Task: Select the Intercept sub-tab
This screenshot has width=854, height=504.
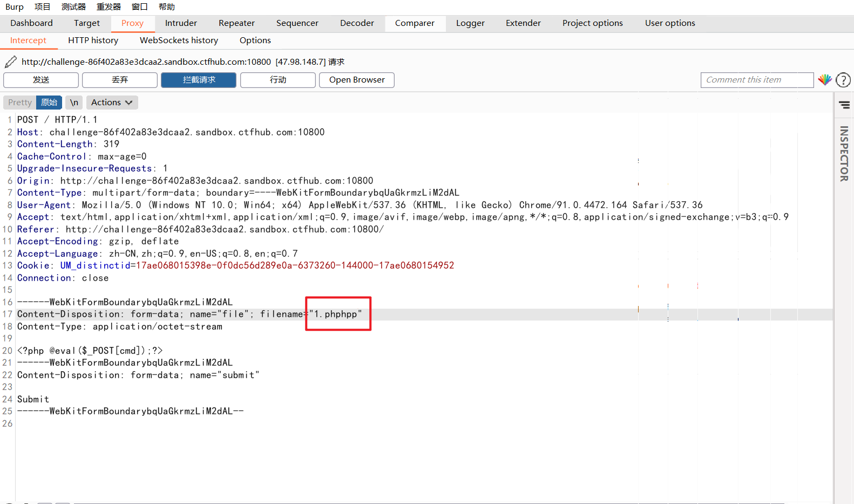Action: [x=29, y=40]
